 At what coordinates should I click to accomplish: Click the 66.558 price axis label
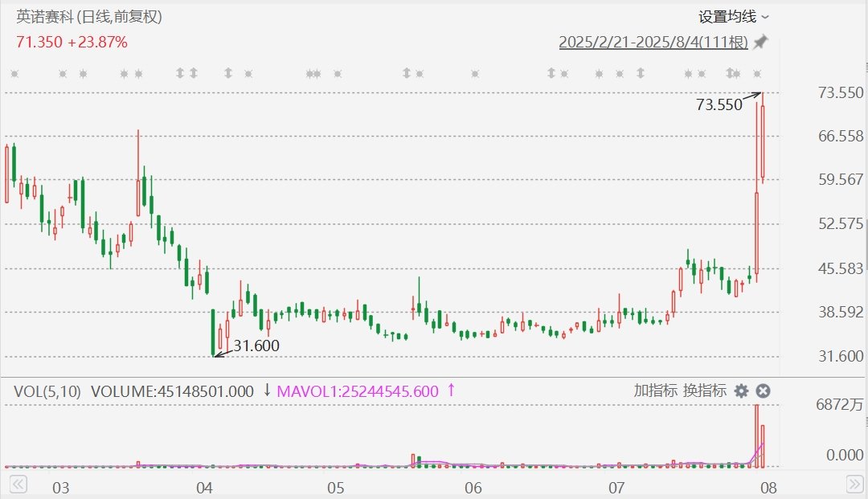pyautogui.click(x=841, y=136)
